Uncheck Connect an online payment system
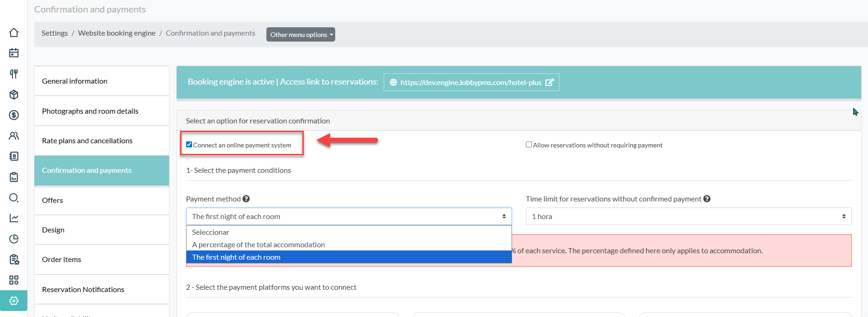This screenshot has width=868, height=317. pos(189,145)
